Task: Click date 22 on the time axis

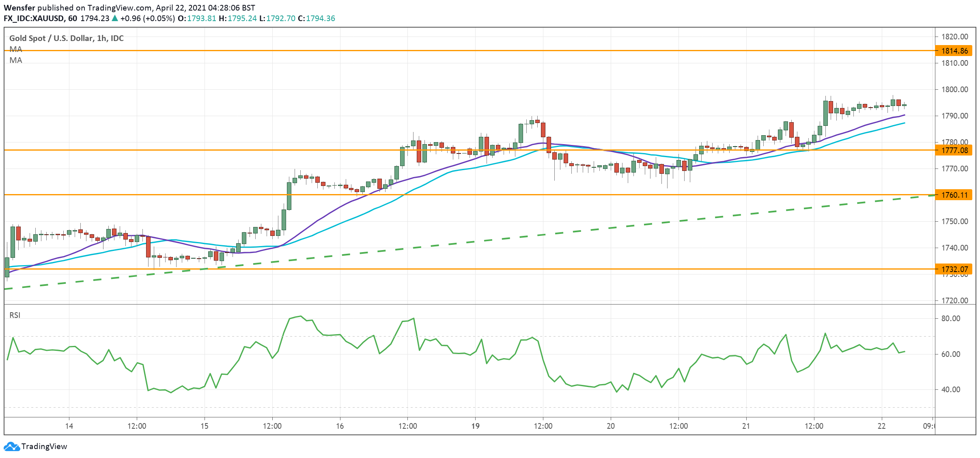Action: (881, 426)
